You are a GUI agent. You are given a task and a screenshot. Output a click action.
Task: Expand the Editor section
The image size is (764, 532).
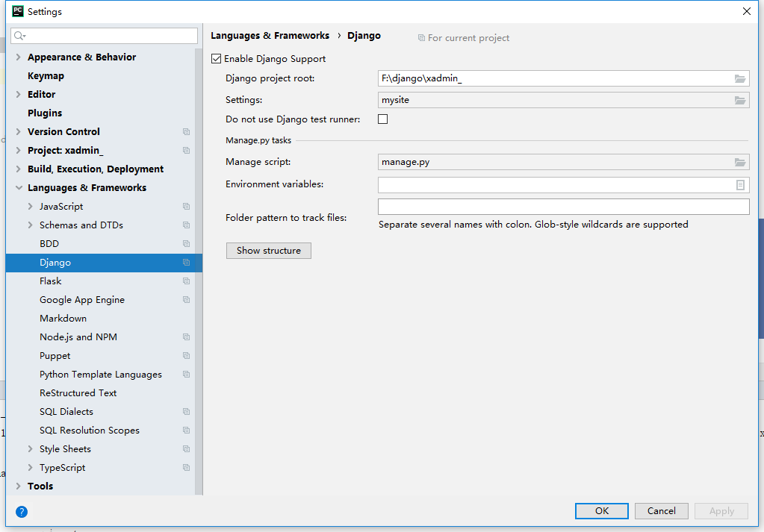click(19, 95)
